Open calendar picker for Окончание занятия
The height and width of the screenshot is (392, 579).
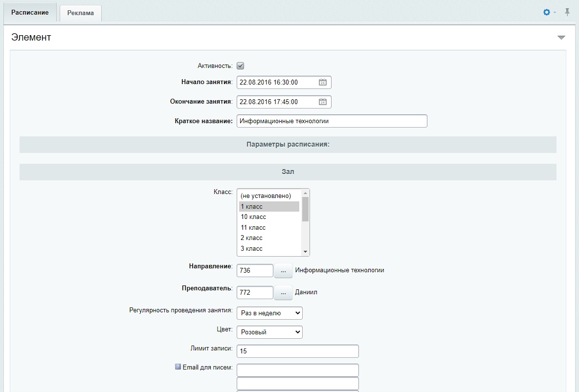tap(322, 102)
